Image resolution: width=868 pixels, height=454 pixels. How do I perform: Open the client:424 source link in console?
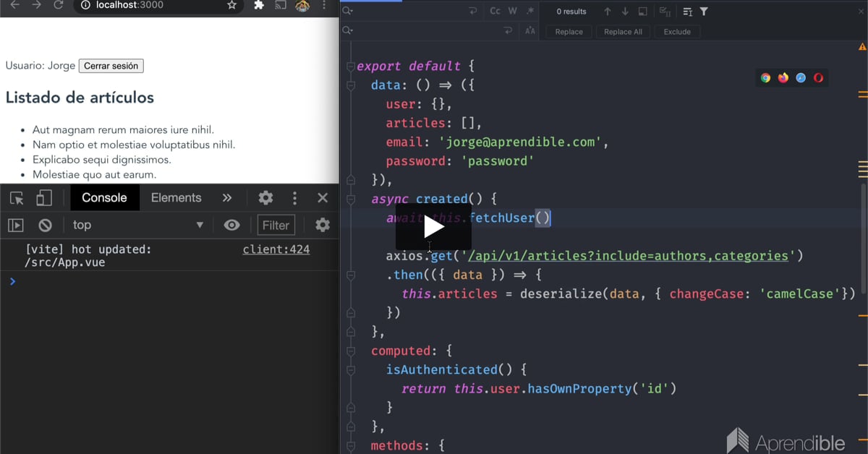coord(276,249)
